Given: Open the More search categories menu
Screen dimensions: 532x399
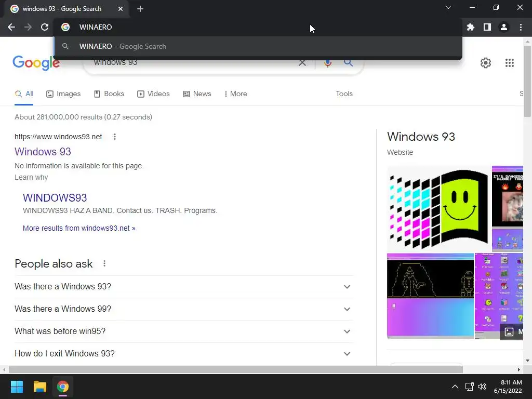Looking at the screenshot, I should pyautogui.click(x=235, y=94).
